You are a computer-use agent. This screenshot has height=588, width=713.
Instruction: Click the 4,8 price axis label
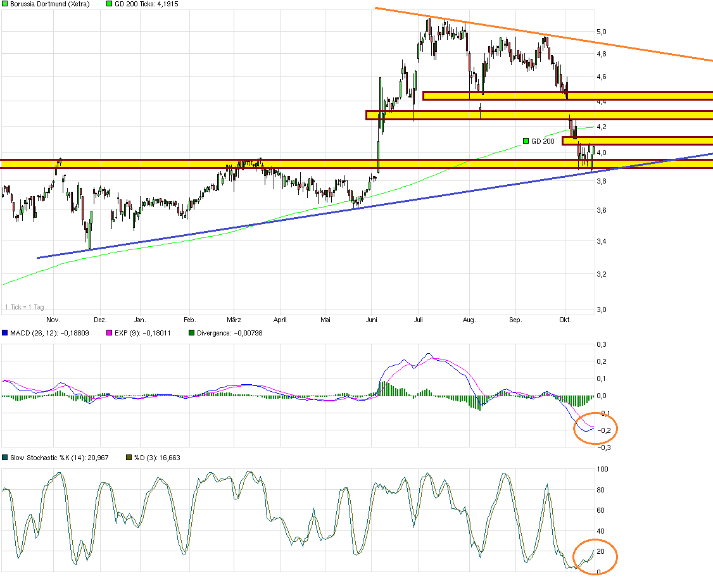pyautogui.click(x=602, y=54)
